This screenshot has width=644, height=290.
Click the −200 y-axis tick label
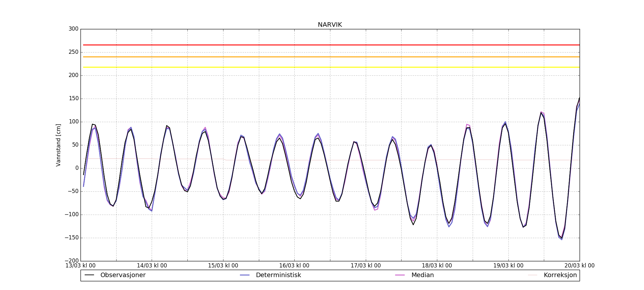coord(71,261)
